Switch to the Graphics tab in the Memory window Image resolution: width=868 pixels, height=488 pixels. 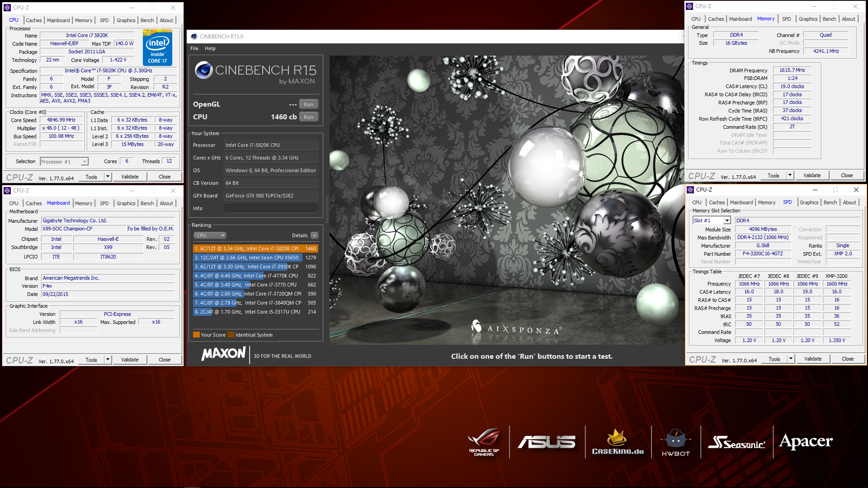[x=808, y=19]
